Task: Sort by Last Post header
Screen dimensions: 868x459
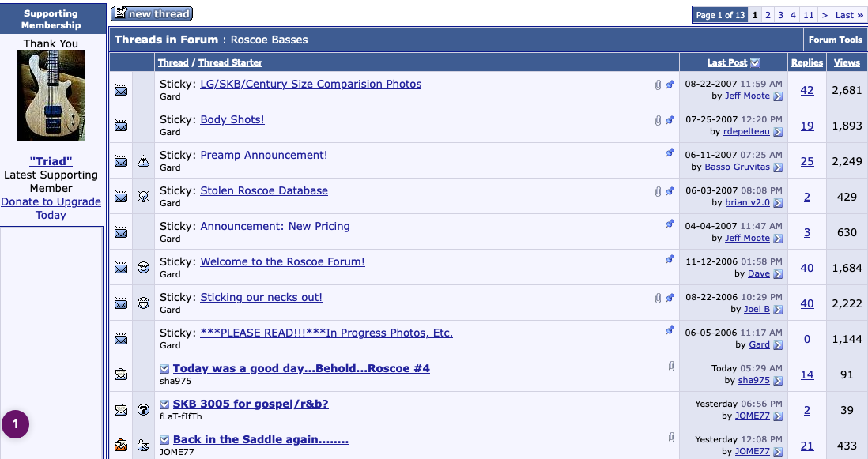Action: click(x=726, y=62)
